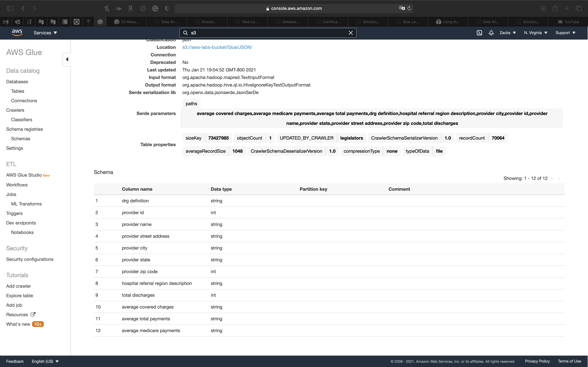Open the notifications bell icon
This screenshot has width=588, height=367.
(x=491, y=33)
